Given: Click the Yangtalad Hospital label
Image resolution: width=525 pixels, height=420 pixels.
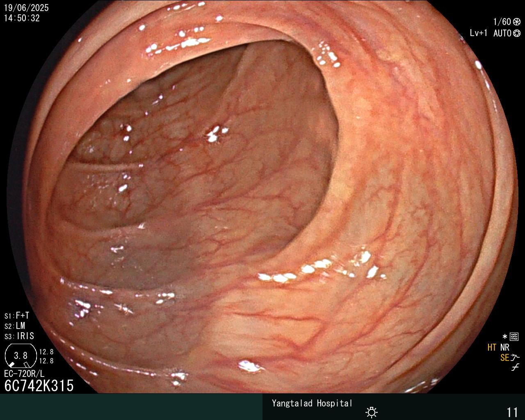Looking at the screenshot, I should (x=312, y=403).
